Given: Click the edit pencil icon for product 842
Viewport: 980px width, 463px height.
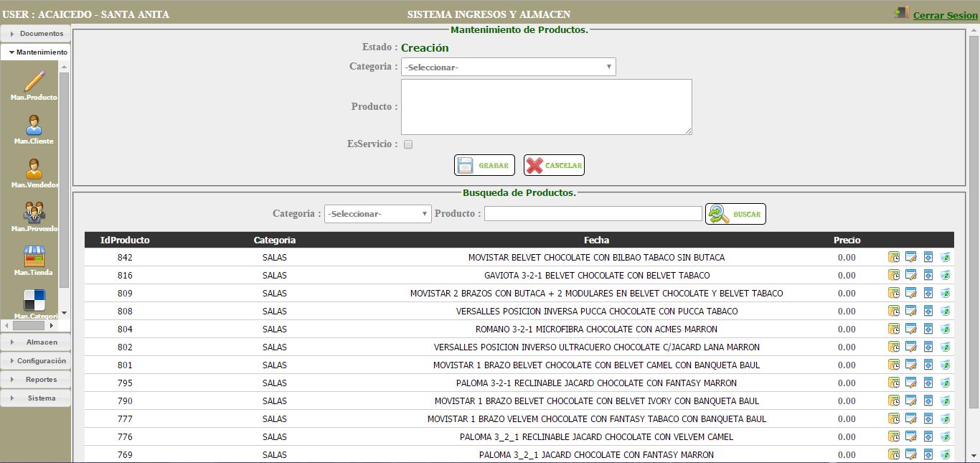Looking at the screenshot, I should [x=910, y=257].
